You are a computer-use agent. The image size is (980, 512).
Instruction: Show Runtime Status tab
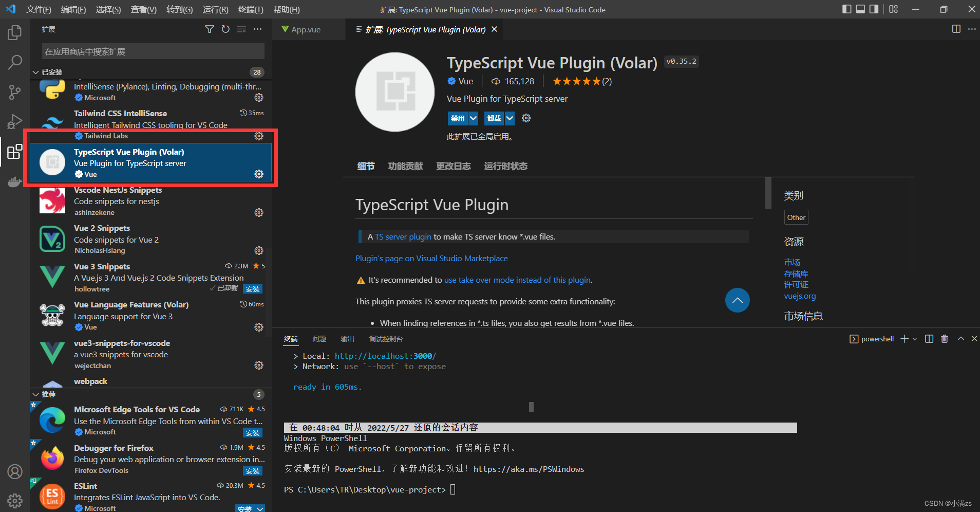[x=505, y=166]
